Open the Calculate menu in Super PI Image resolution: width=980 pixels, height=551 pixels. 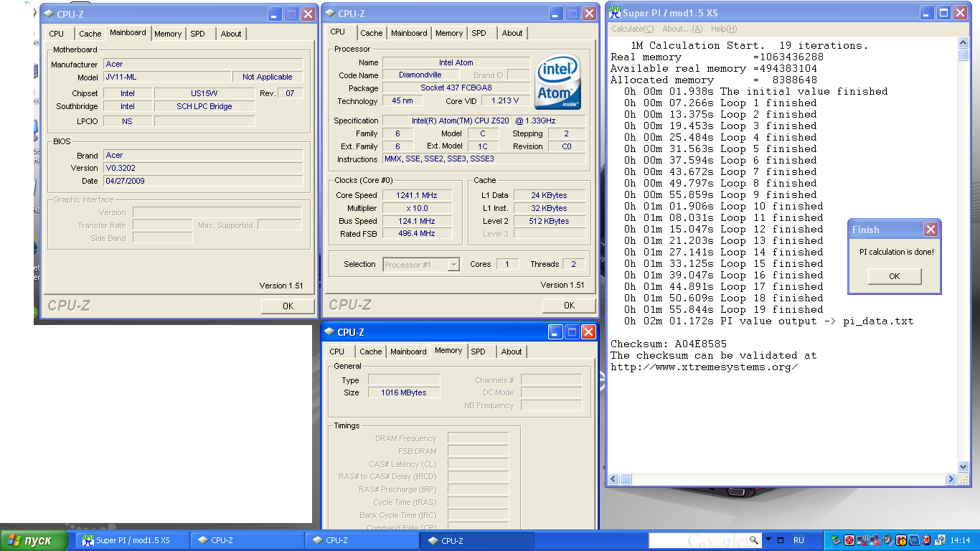[632, 29]
